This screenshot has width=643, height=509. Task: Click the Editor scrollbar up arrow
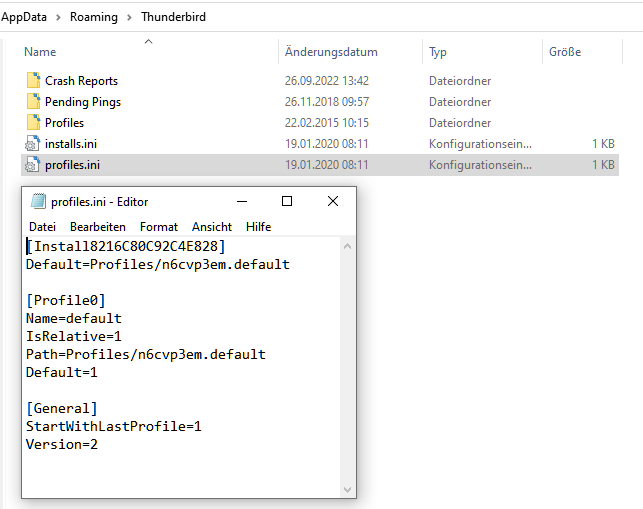point(347,246)
